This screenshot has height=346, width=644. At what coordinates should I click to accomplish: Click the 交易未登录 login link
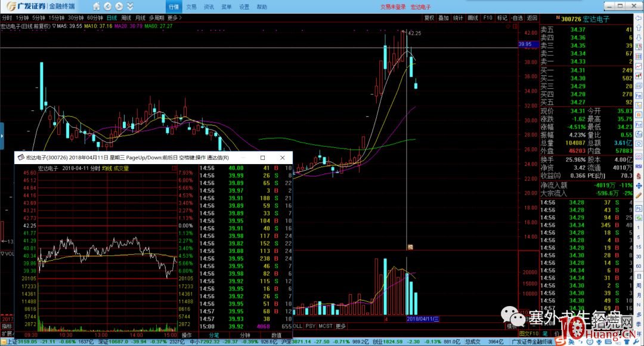coord(393,7)
